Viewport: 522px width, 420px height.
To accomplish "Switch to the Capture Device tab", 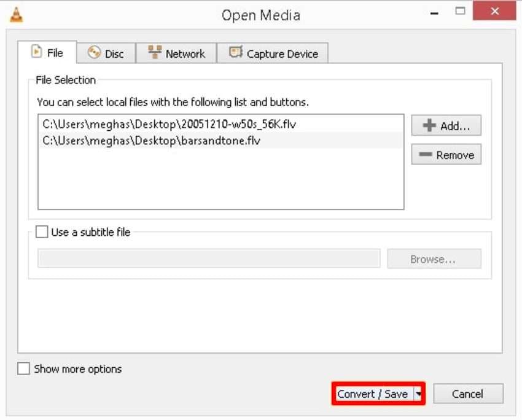I will tap(273, 53).
